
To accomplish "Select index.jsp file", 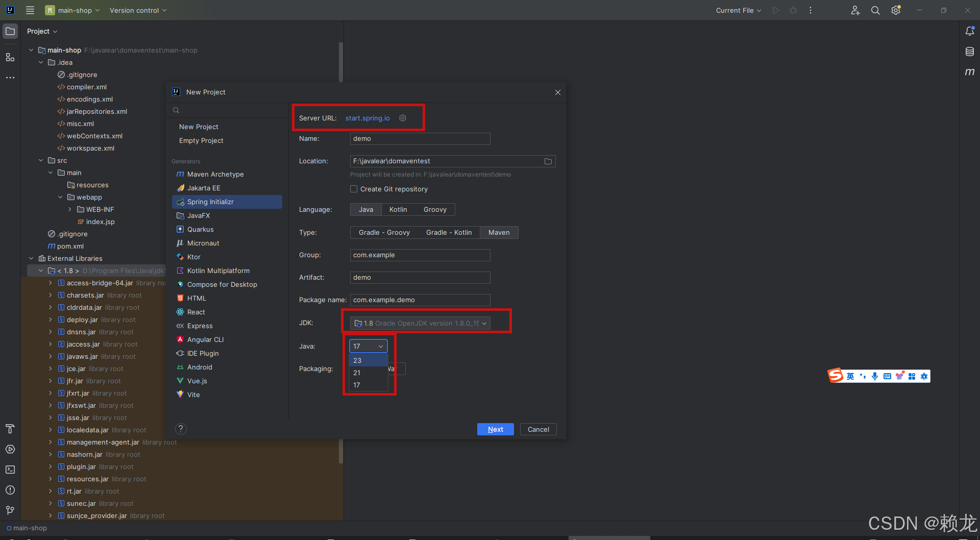I will click(96, 222).
